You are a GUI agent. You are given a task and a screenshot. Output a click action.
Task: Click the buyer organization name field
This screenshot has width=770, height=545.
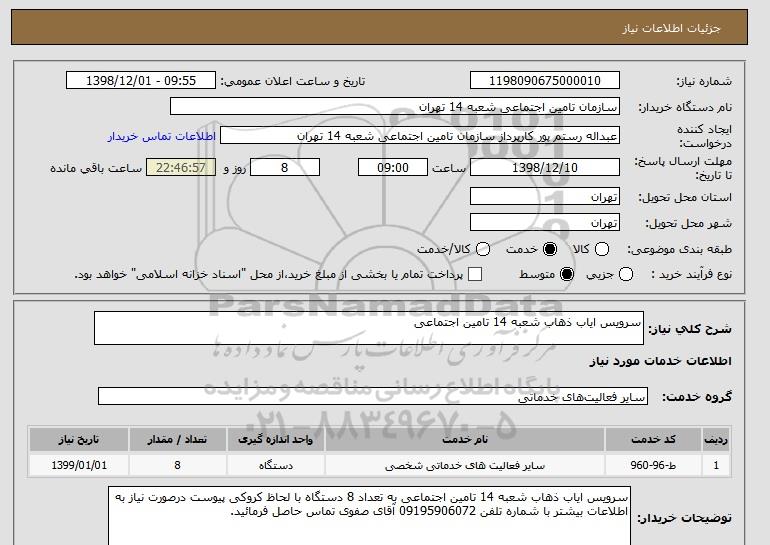[395, 107]
